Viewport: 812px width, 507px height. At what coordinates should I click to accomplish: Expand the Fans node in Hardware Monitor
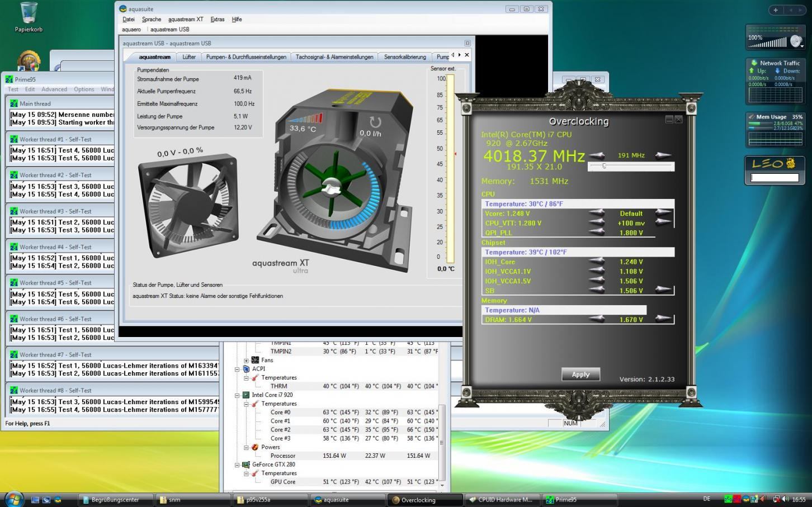pyautogui.click(x=246, y=361)
